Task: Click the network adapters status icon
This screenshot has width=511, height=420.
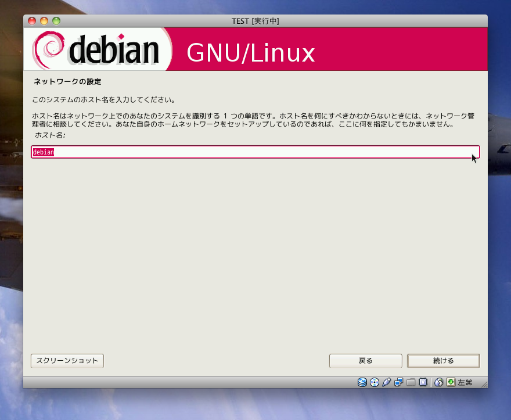Action: click(x=398, y=382)
